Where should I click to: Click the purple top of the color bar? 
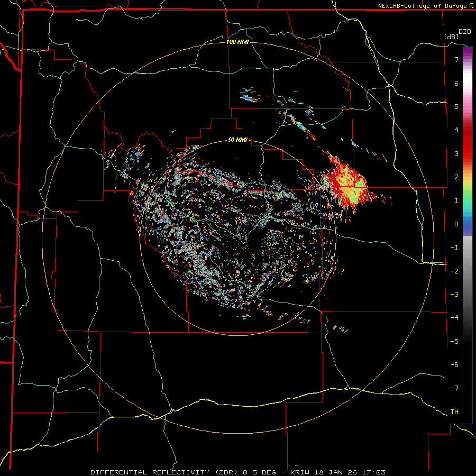(467, 50)
